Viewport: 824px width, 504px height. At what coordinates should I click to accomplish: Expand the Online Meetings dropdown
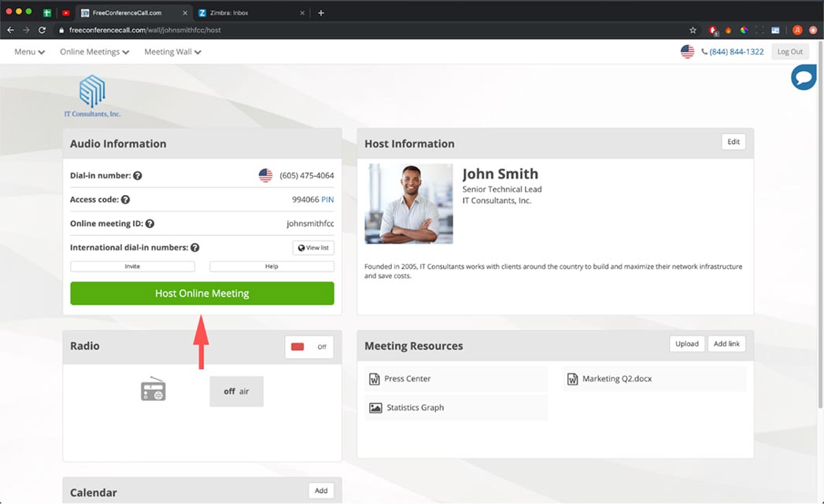coord(94,52)
